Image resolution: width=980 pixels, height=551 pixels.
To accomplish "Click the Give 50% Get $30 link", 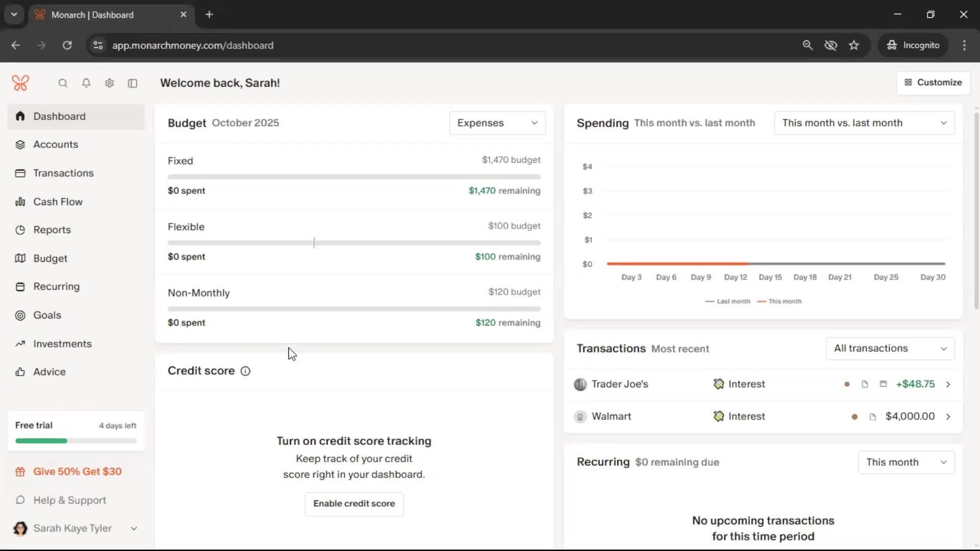I will click(77, 471).
